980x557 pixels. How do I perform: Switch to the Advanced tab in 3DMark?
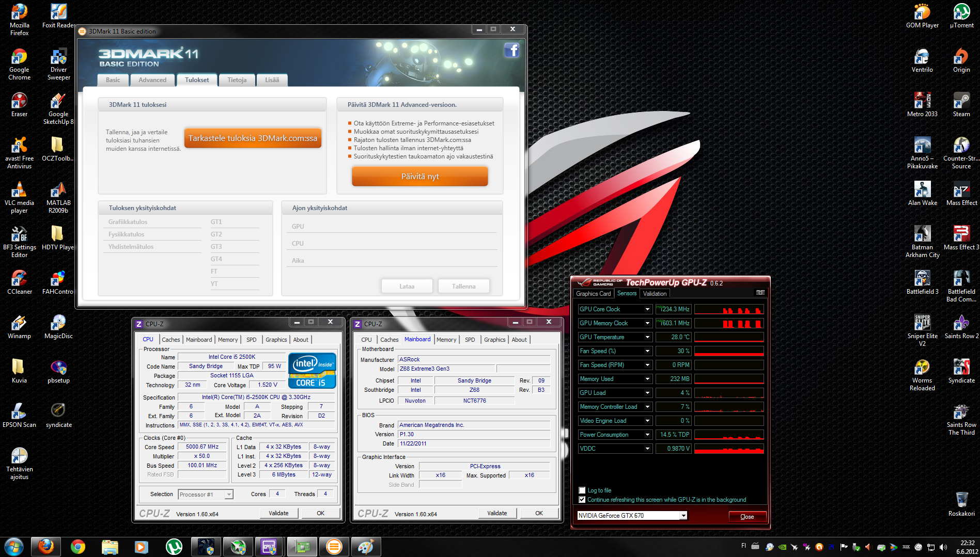coord(152,80)
